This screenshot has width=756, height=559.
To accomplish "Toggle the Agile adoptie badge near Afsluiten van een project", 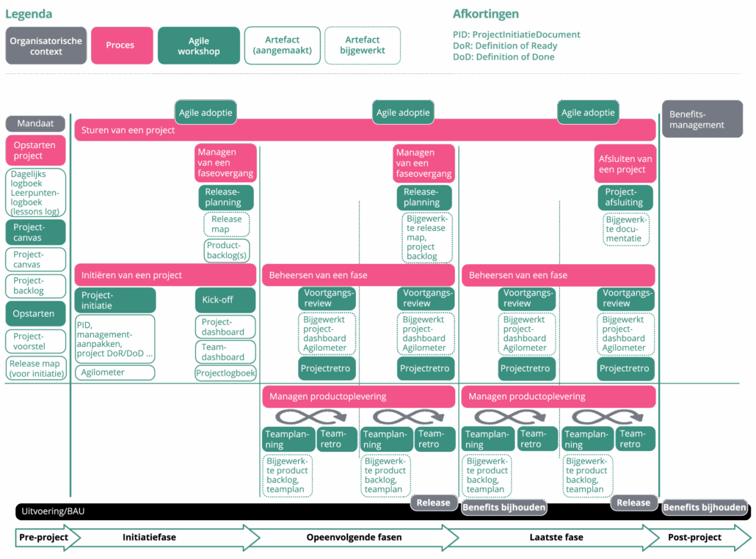I will click(x=588, y=112).
